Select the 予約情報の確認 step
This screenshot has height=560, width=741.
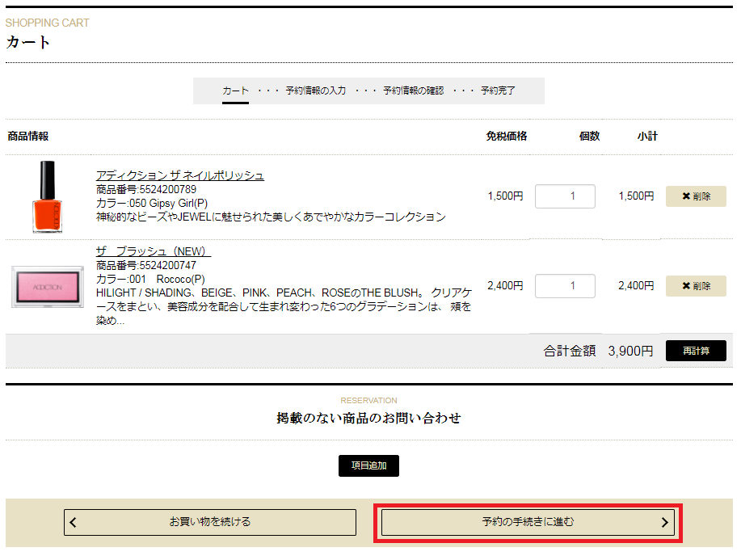tap(413, 91)
